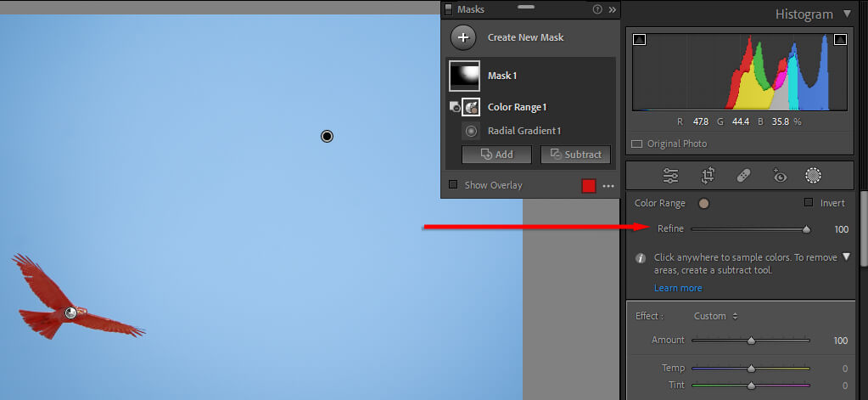Screen dimensions: 868x400
Task: Select the Masking circle tool
Action: (813, 176)
